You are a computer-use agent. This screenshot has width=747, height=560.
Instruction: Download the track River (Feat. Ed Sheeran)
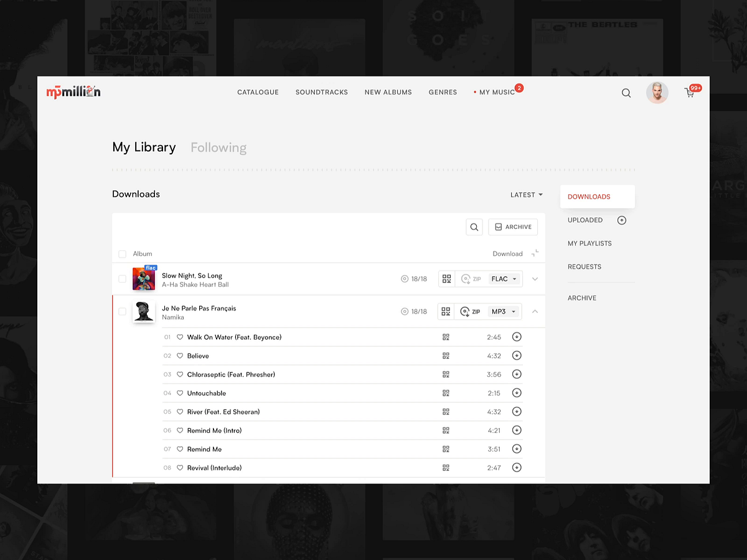point(517,411)
